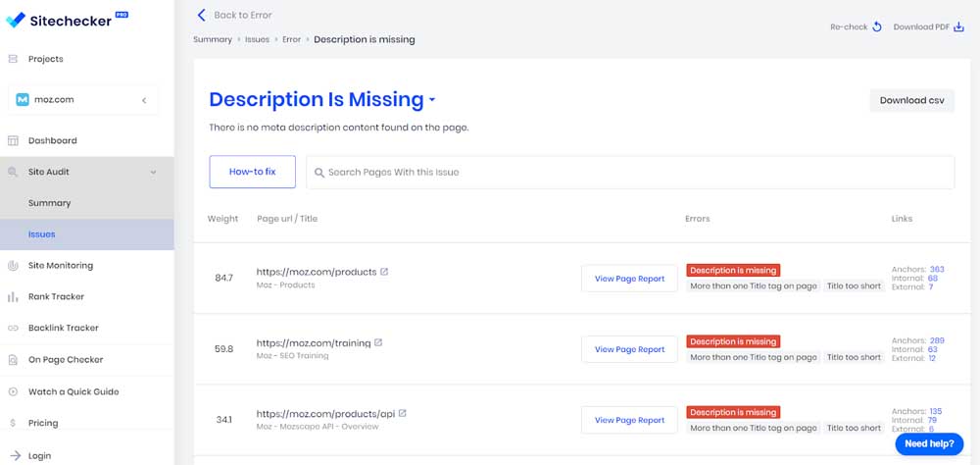Click the Download PDF link text
The image size is (980, 465).
(x=921, y=26)
